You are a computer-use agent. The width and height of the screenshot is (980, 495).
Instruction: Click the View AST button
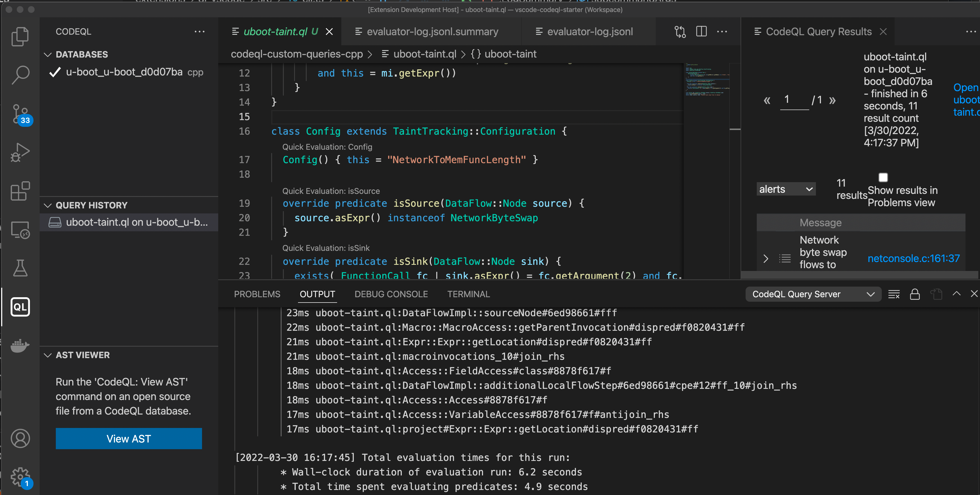point(129,439)
